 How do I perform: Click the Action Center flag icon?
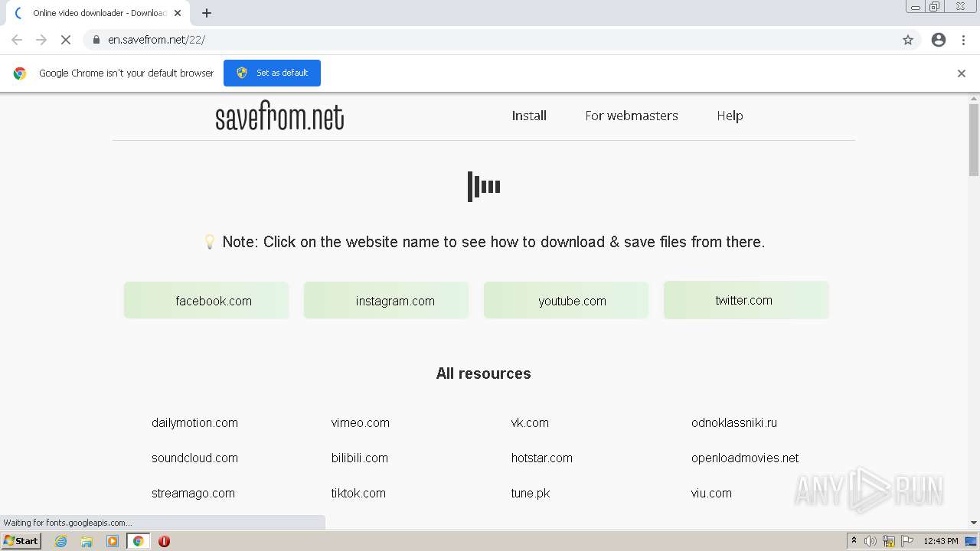pyautogui.click(x=906, y=541)
